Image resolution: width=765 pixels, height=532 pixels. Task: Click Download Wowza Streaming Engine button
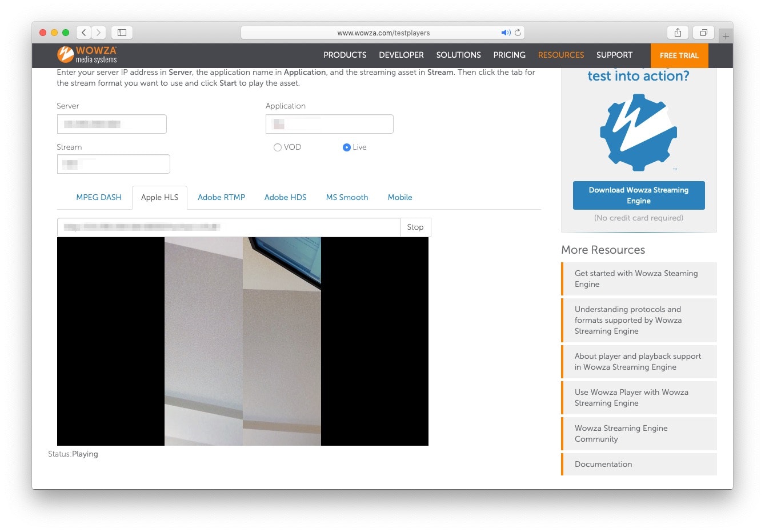coord(639,195)
